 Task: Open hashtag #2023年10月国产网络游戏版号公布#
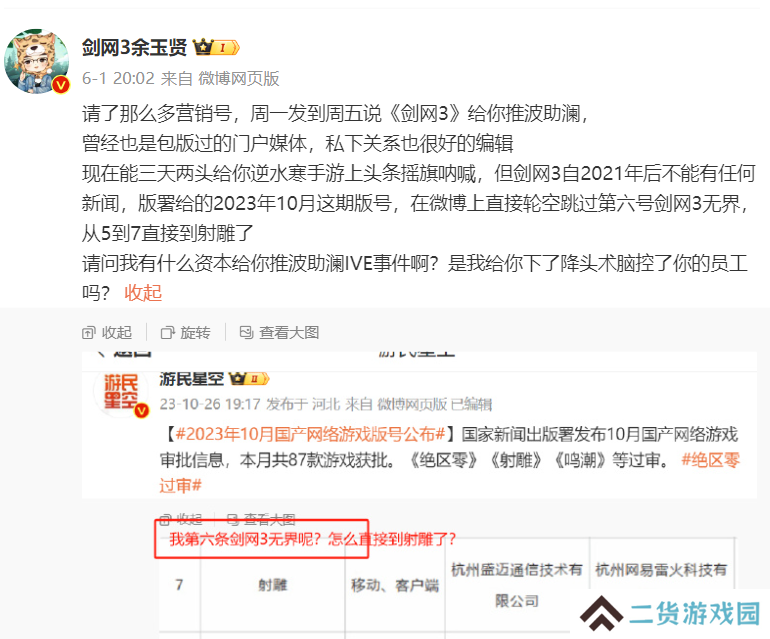pos(310,434)
